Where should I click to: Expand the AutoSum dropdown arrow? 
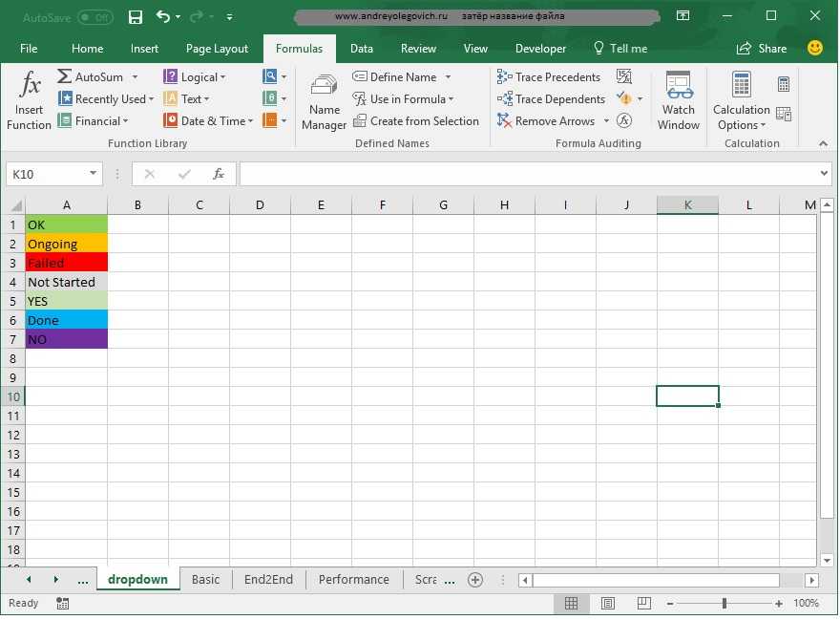coord(135,77)
